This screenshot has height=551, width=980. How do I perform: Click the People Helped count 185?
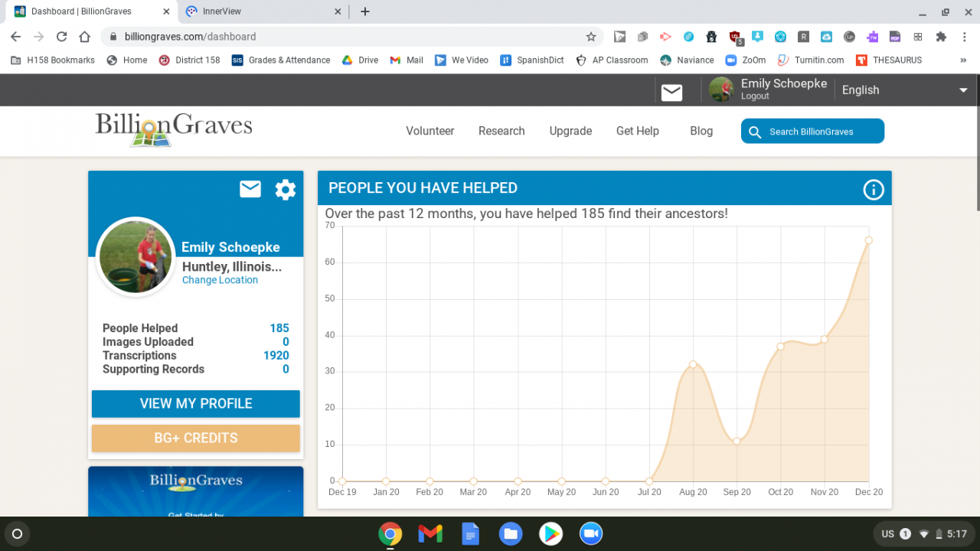(x=279, y=328)
